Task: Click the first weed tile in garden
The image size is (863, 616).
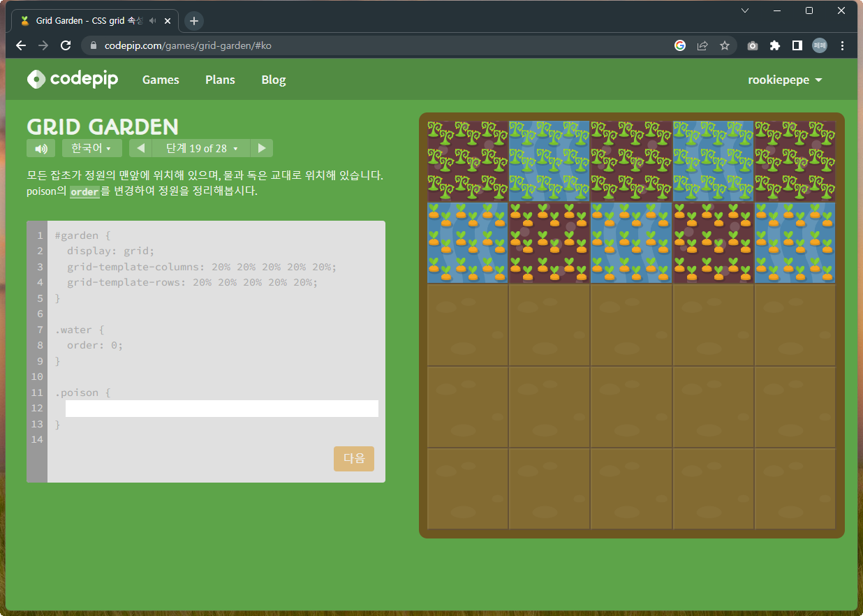Action: [x=468, y=161]
